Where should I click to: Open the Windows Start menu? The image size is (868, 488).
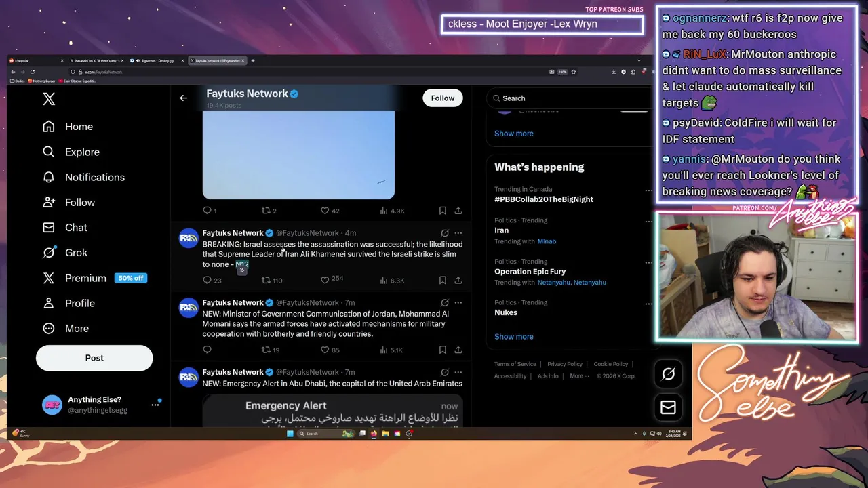pyautogui.click(x=289, y=434)
